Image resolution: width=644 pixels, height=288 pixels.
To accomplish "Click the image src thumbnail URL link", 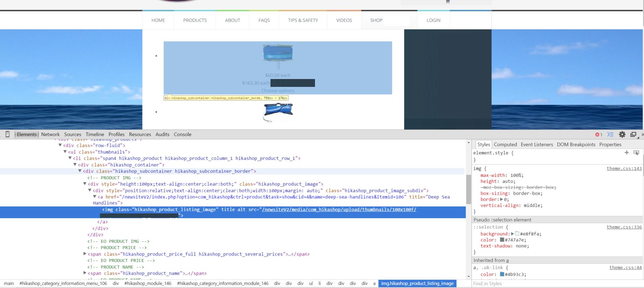I will coord(339,209).
